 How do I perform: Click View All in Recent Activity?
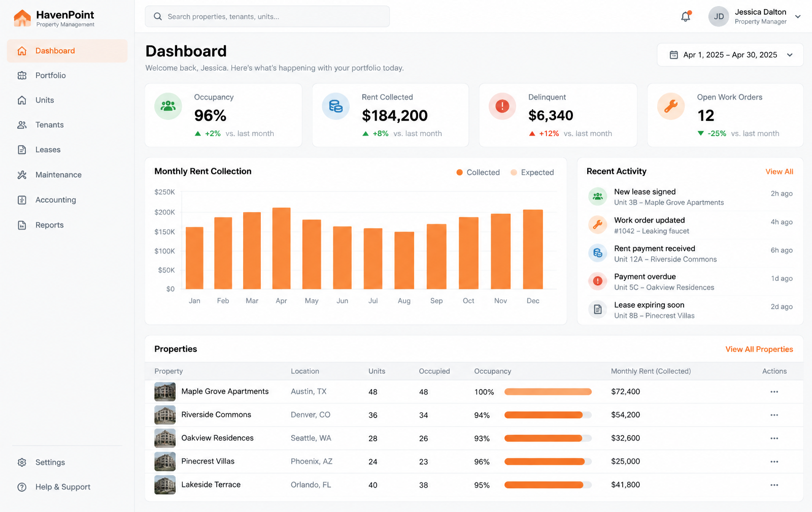coord(779,172)
